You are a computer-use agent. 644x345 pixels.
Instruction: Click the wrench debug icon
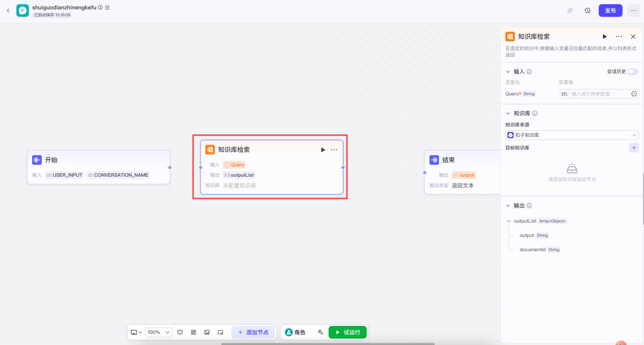coord(320,332)
